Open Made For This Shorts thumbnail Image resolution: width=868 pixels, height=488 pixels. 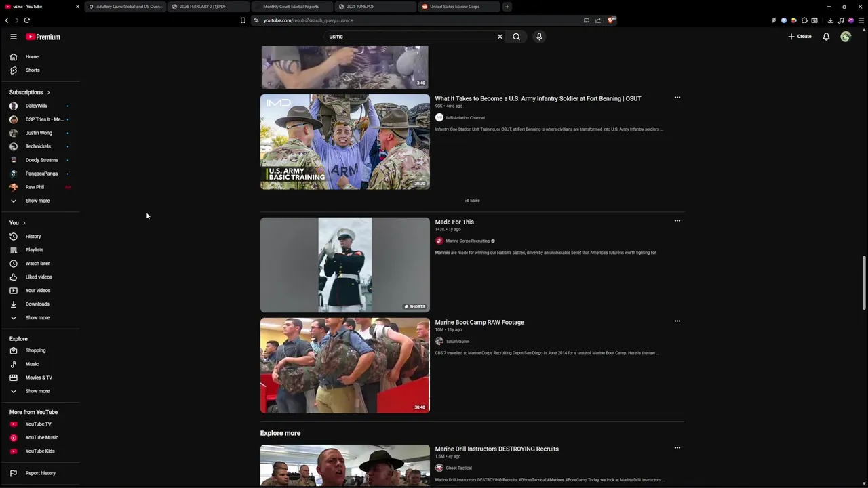pos(345,265)
